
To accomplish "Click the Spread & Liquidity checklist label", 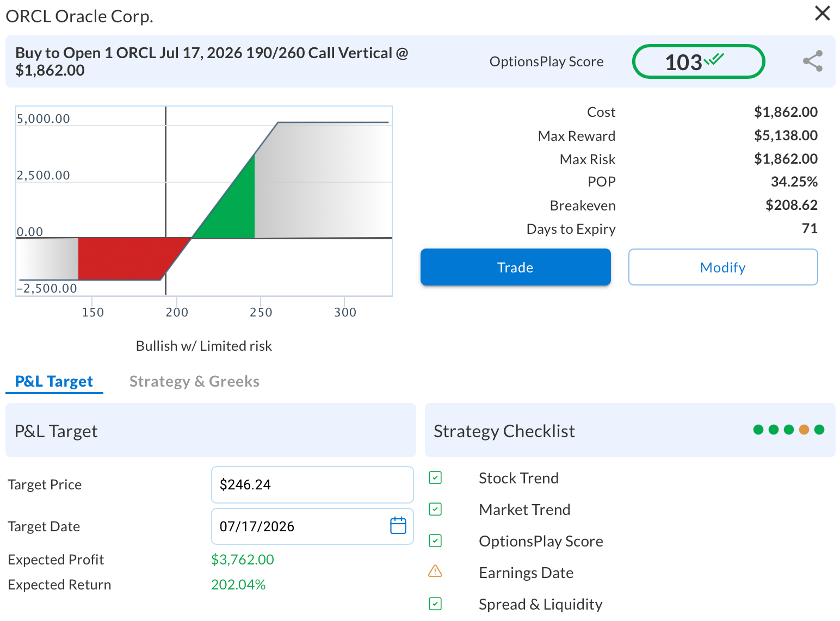I will 541,604.
